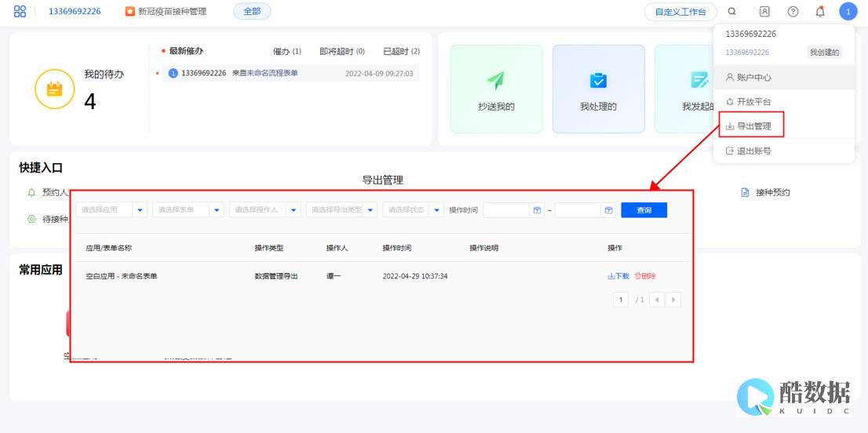Image resolution: width=868 pixels, height=433 pixels.
Task: Switch to the 催办 (1) tab
Action: pyautogui.click(x=286, y=52)
